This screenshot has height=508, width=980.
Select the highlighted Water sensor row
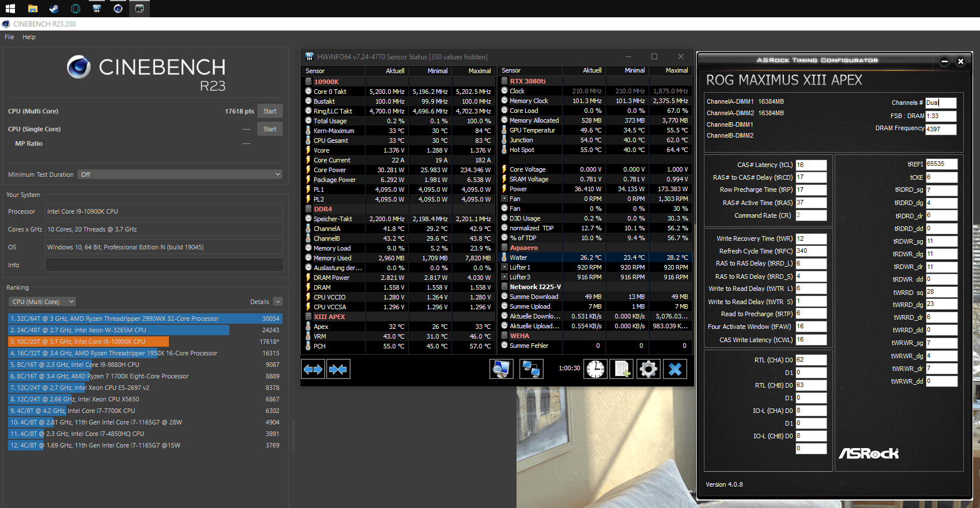(x=595, y=257)
